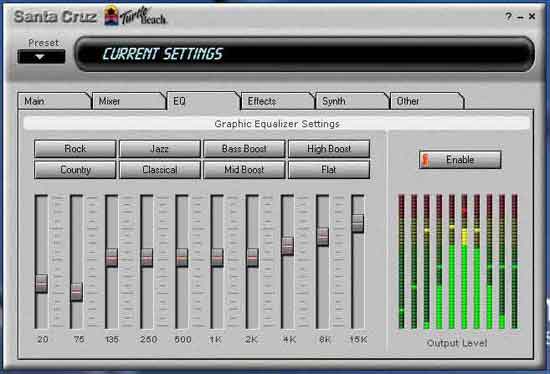
Task: Click the 250 Hz band slider handle
Action: 147,258
